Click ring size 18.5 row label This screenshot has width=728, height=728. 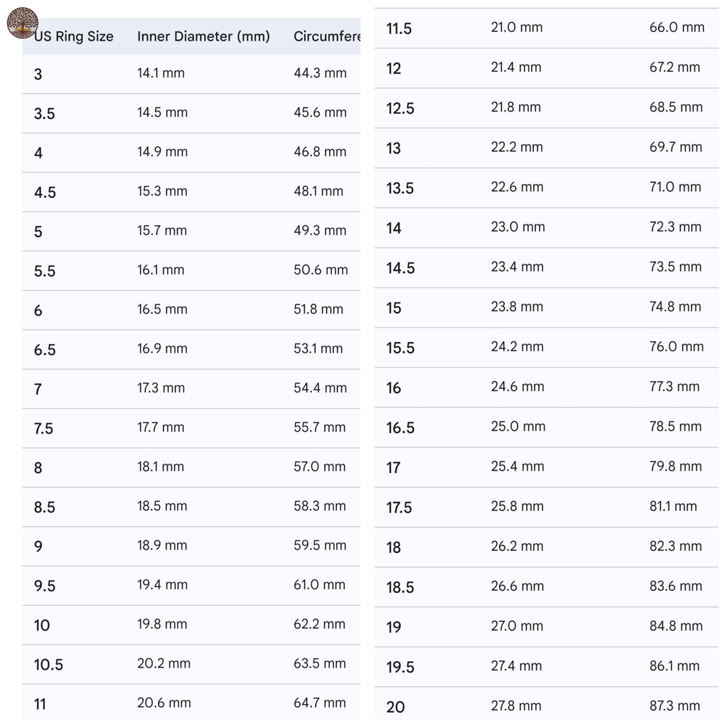click(400, 587)
